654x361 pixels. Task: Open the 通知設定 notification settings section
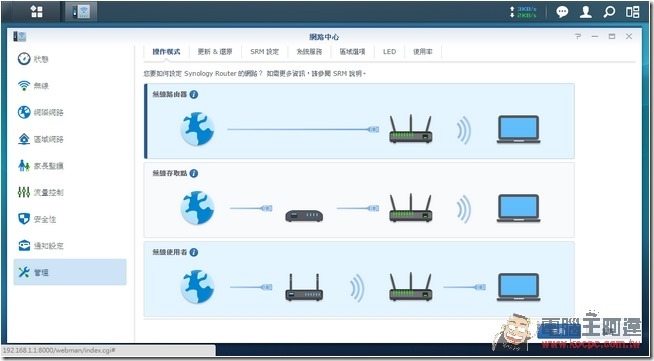pyautogui.click(x=70, y=246)
